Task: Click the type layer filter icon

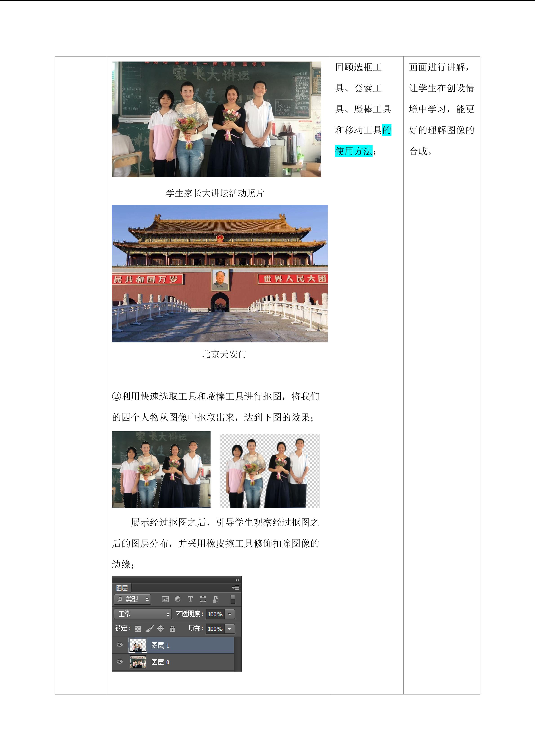Action: pos(190,599)
